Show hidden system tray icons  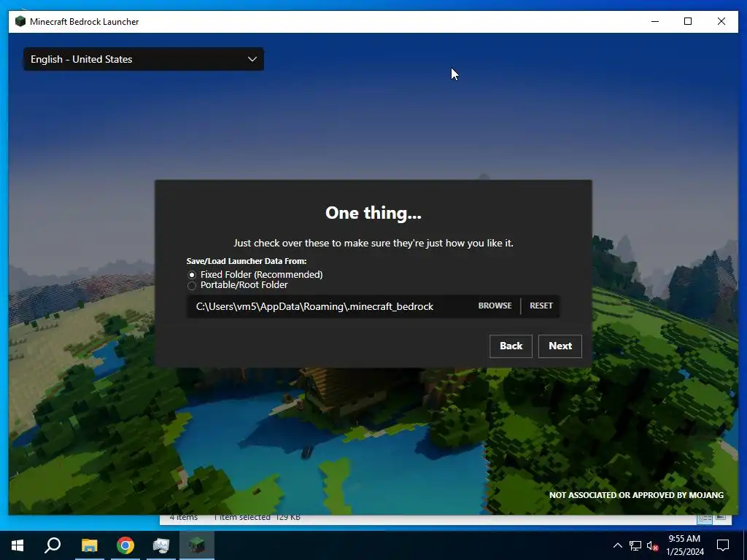click(x=617, y=545)
